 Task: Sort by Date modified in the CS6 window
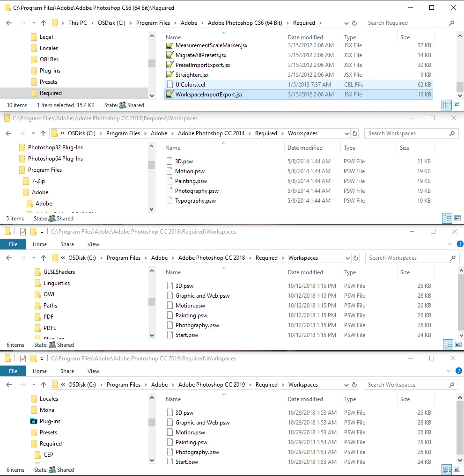point(305,37)
